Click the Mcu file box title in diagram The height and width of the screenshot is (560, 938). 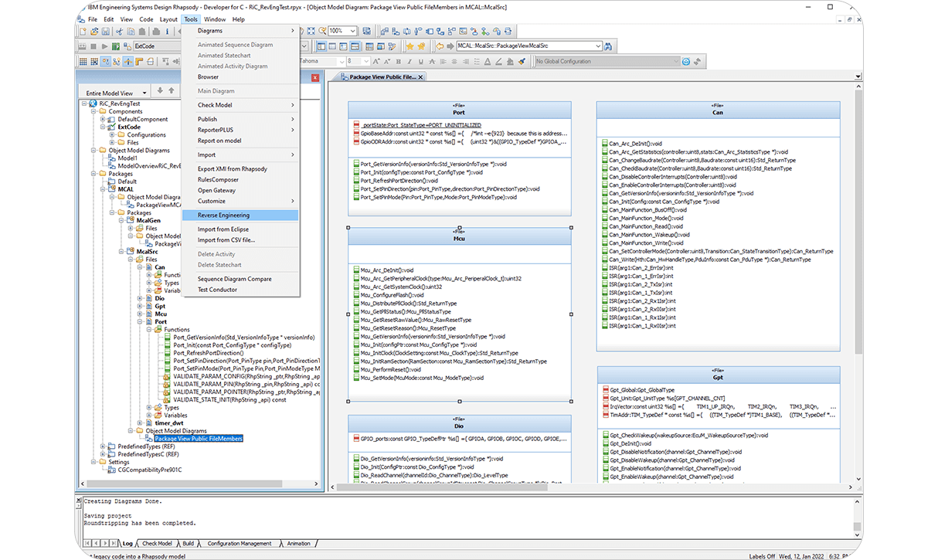459,239
